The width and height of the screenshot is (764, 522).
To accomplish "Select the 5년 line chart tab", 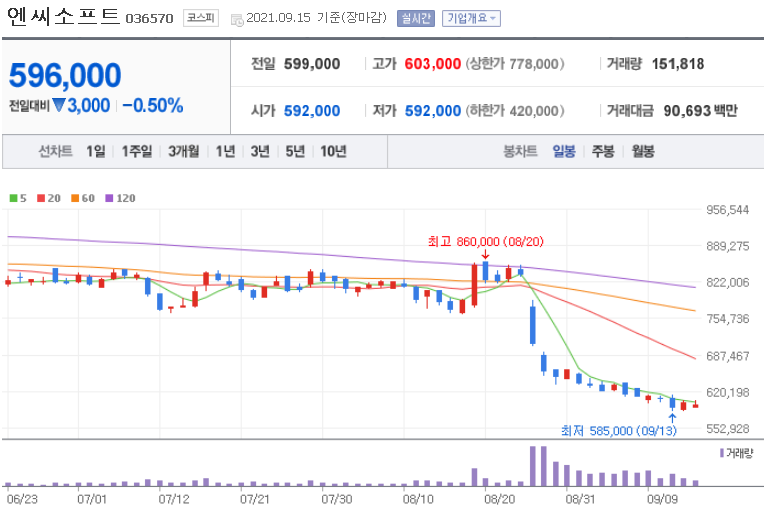I will [295, 152].
